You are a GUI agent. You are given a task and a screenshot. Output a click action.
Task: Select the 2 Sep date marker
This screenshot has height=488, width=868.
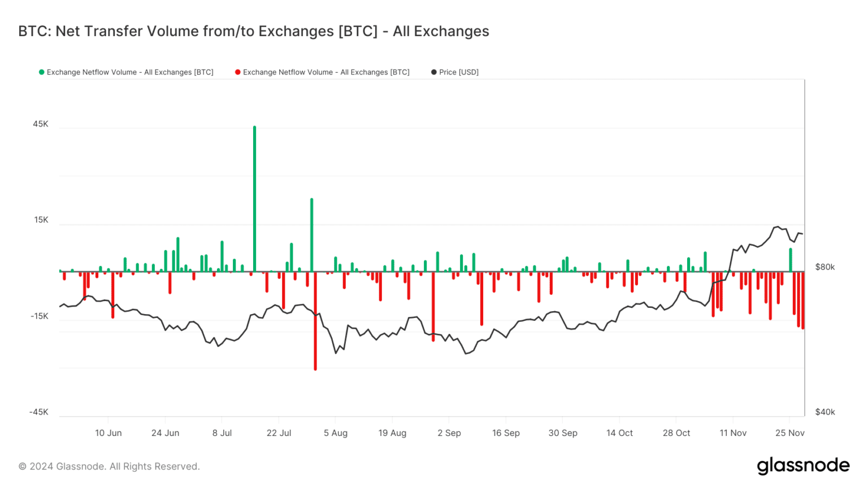449,433
